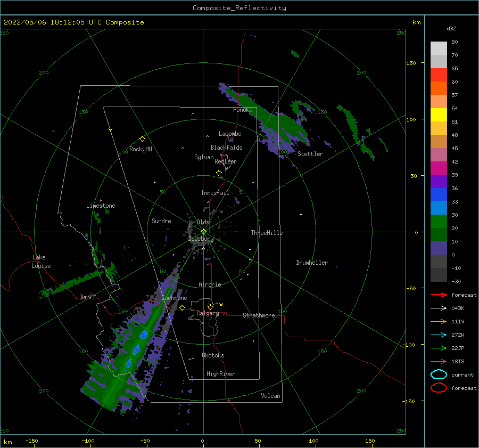The height and width of the screenshot is (448, 479).
Task: Click the HighRiver city label
Action: coord(221,374)
